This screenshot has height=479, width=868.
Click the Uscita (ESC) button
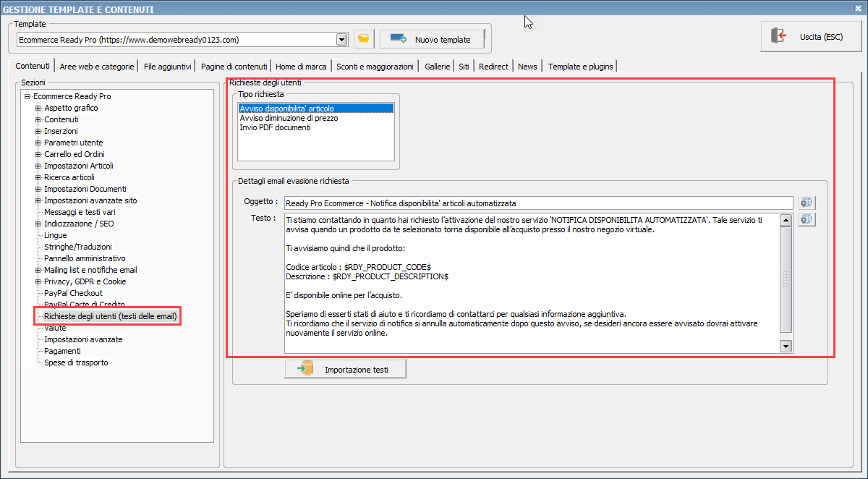point(811,36)
